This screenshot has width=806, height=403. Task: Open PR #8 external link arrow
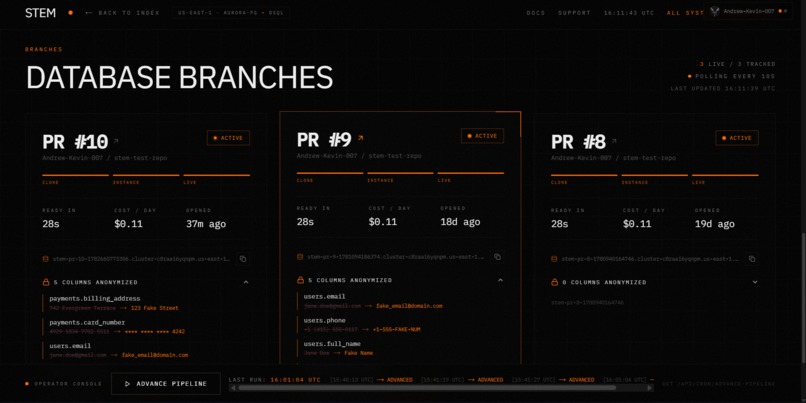click(614, 140)
